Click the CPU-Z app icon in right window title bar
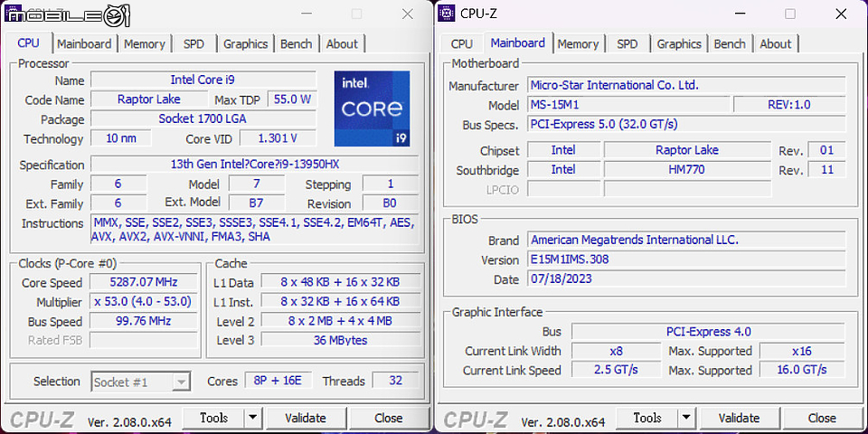Screen dimensions: 868x434 point(446,14)
